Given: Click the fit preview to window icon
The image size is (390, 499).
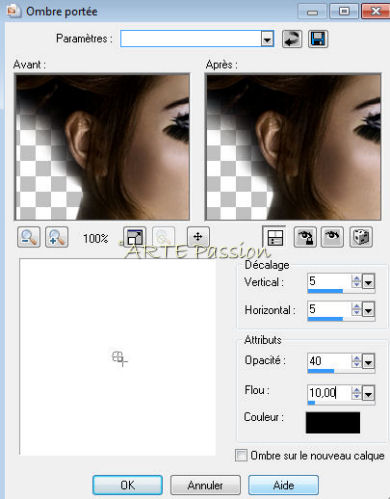Looking at the screenshot, I should (x=135, y=237).
